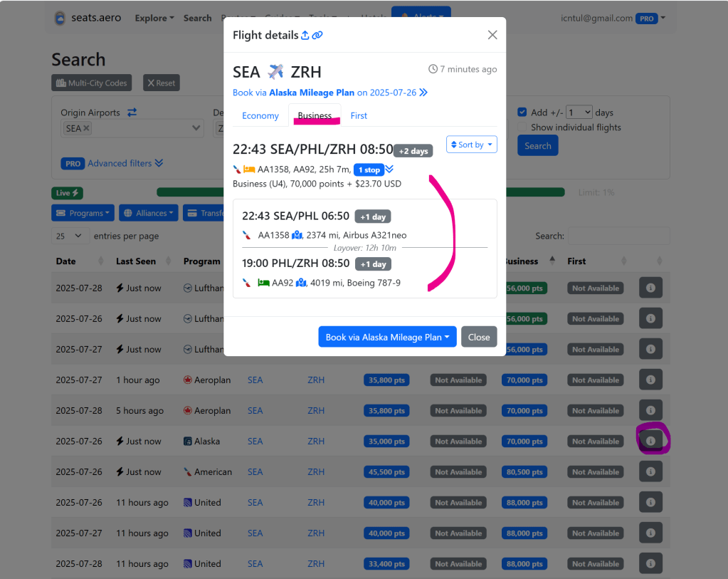Switch to the First tab
The width and height of the screenshot is (728, 579).
tap(359, 115)
